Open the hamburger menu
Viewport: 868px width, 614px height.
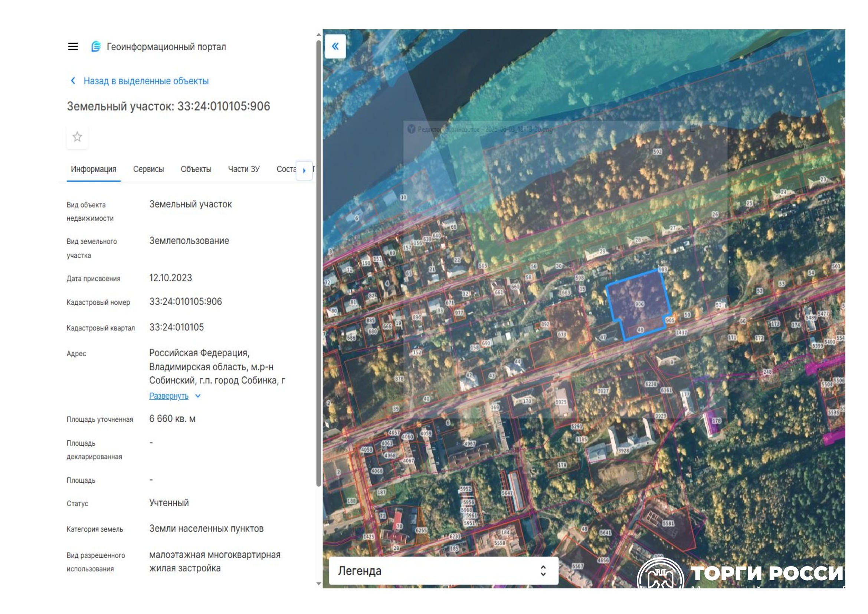point(73,46)
